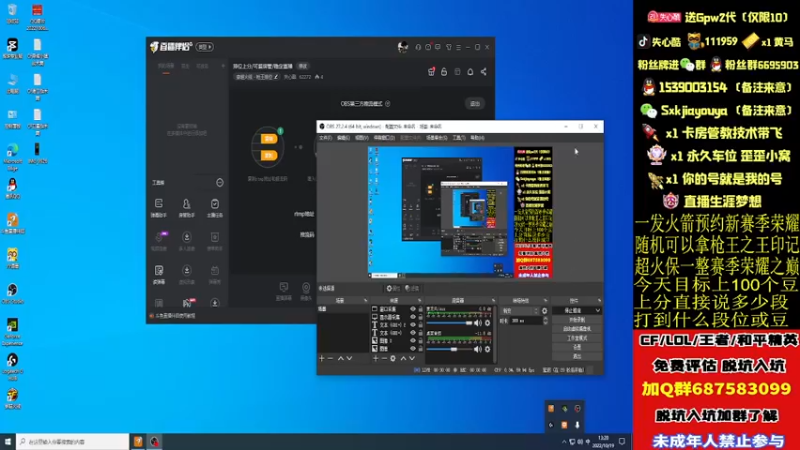Open the OBS Studio desktop shortcut
Screen dimensions: 800x450
[12, 293]
